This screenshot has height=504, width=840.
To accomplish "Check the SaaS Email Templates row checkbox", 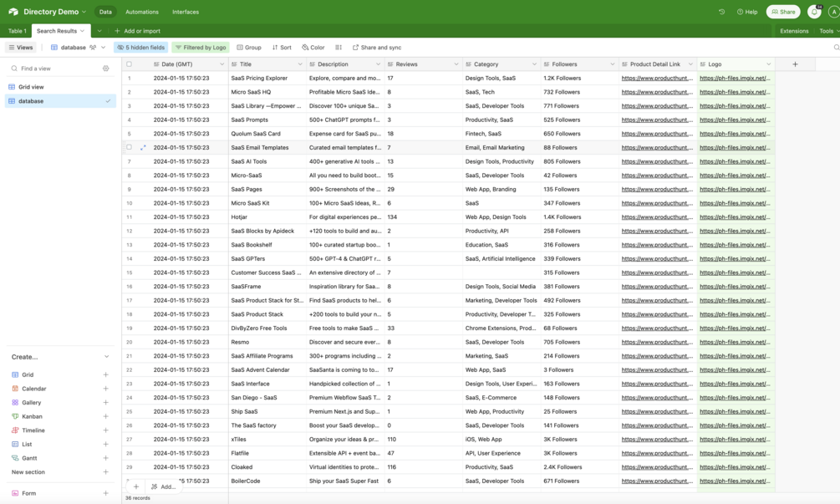I will click(129, 148).
